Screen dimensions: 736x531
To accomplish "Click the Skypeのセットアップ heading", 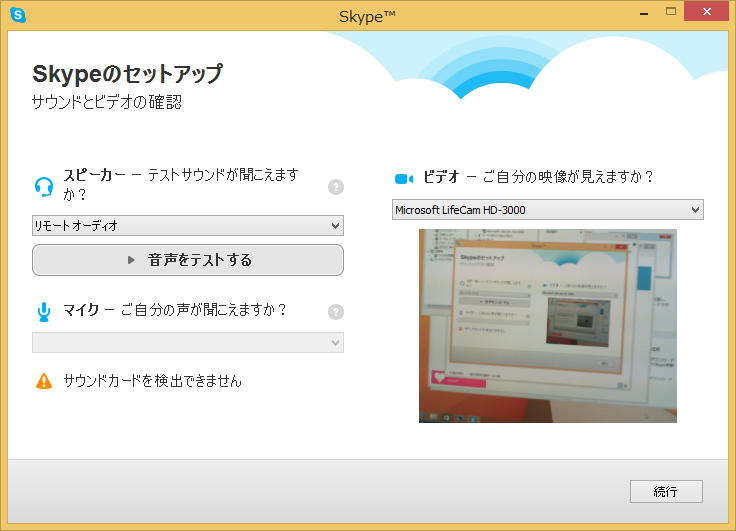I will [127, 74].
